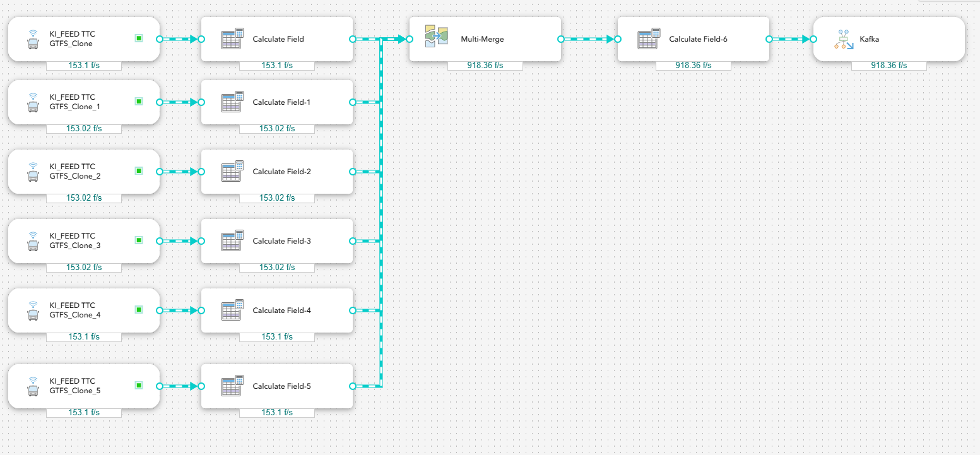Click the 153.1 f/s rate under GTFS_Clone
This screenshot has width=980, height=455.
coord(84,66)
